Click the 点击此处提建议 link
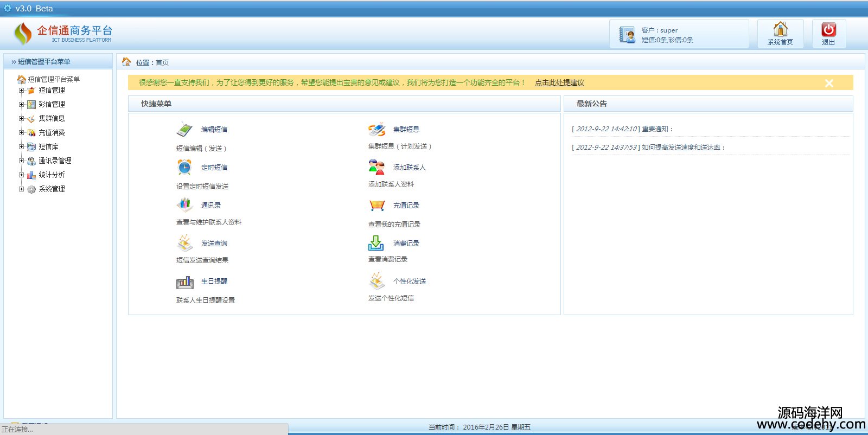The width and height of the screenshot is (868, 435). [x=559, y=83]
